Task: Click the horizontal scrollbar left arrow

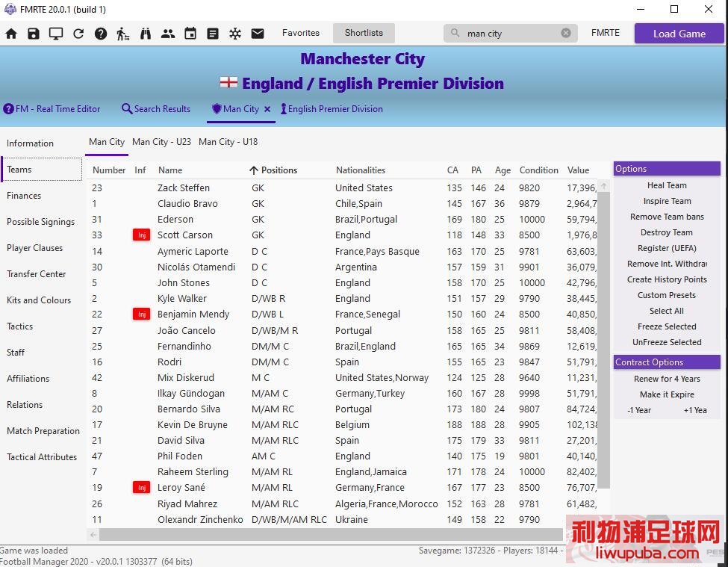Action: click(93, 535)
